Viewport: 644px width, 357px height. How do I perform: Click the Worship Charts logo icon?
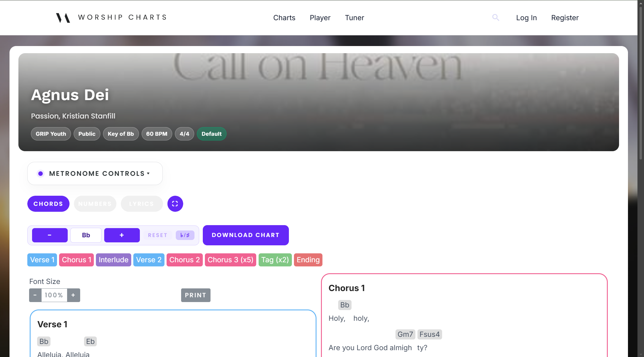click(x=63, y=18)
